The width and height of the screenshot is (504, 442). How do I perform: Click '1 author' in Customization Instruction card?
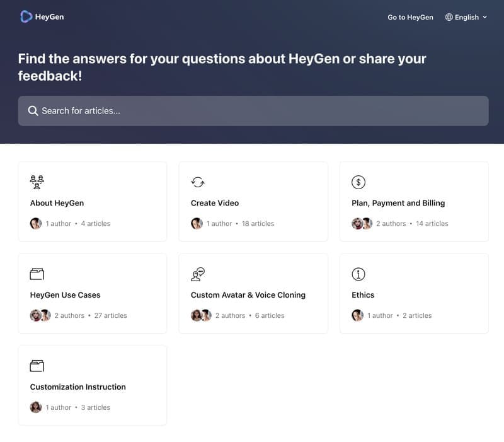58,407
